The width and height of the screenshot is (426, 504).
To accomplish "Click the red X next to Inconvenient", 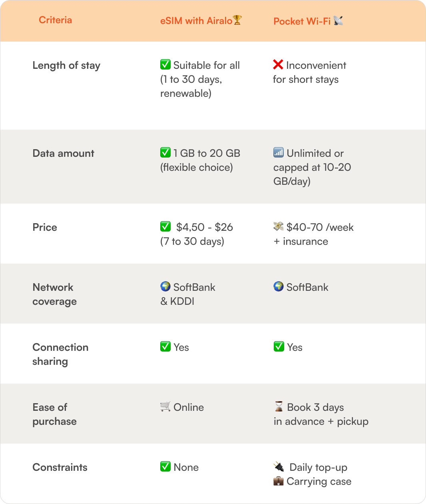I will (x=278, y=64).
